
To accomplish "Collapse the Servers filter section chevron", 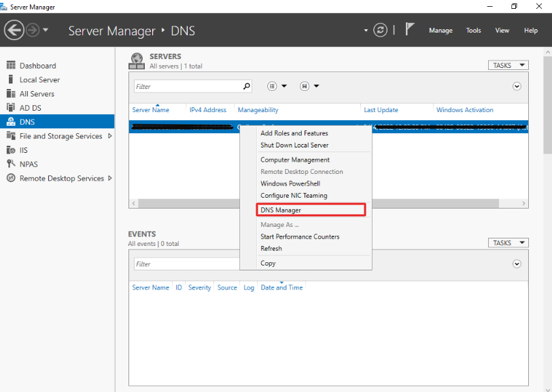I will (517, 86).
